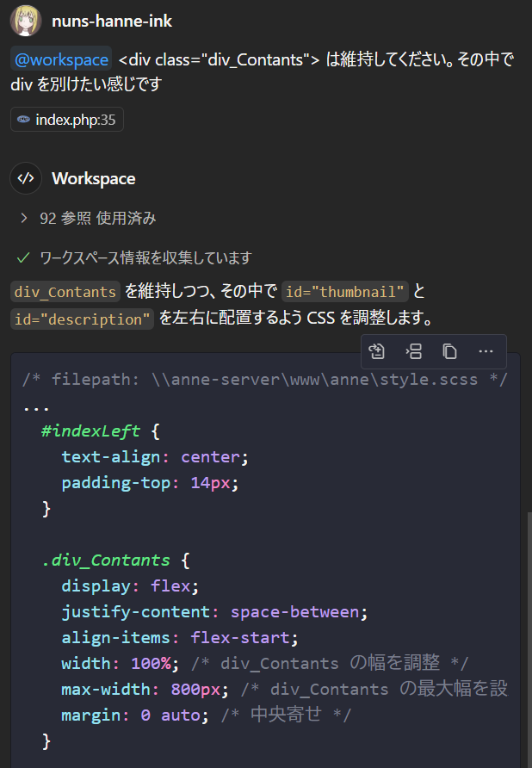Click the width: 100% line
Viewport: 532px width, 768px height.
tap(264, 664)
